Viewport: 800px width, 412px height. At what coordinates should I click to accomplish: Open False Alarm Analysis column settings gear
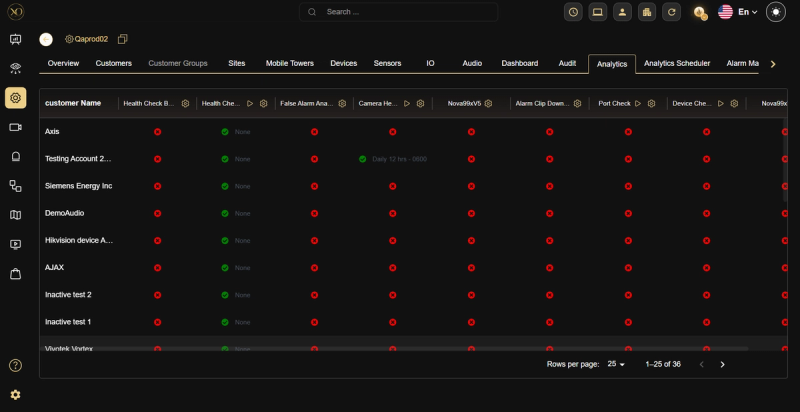[x=342, y=103]
